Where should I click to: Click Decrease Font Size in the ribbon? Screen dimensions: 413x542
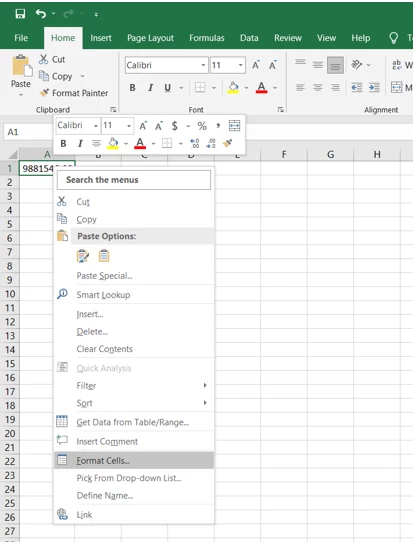coord(273,65)
